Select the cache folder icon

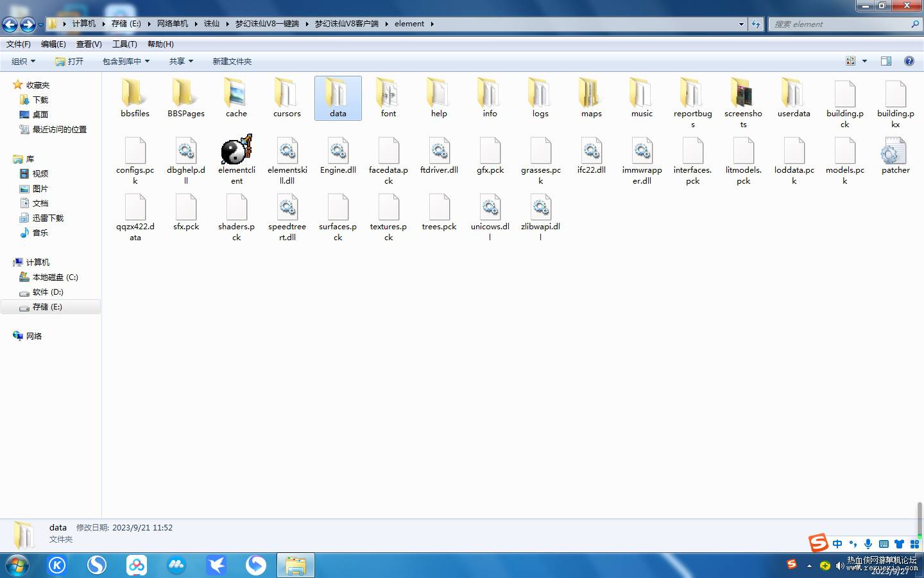pyautogui.click(x=236, y=93)
